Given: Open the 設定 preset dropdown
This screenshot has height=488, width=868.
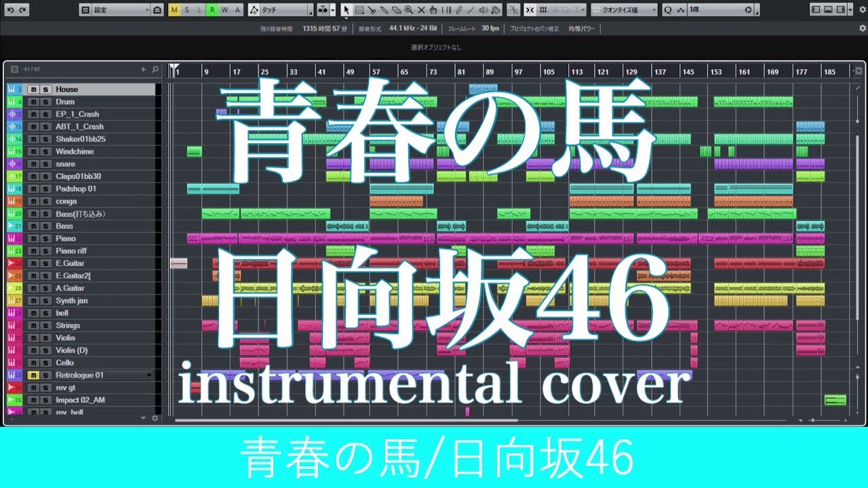Looking at the screenshot, I should [121, 10].
